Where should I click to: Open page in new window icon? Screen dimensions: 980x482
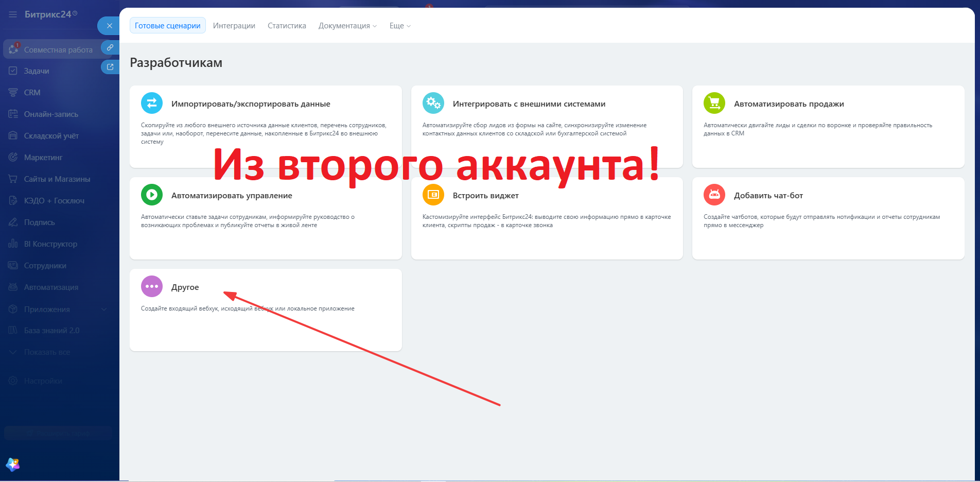[110, 67]
